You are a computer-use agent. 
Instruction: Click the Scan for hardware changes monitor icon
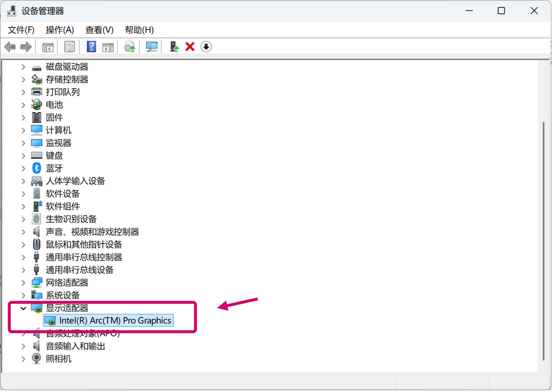152,47
